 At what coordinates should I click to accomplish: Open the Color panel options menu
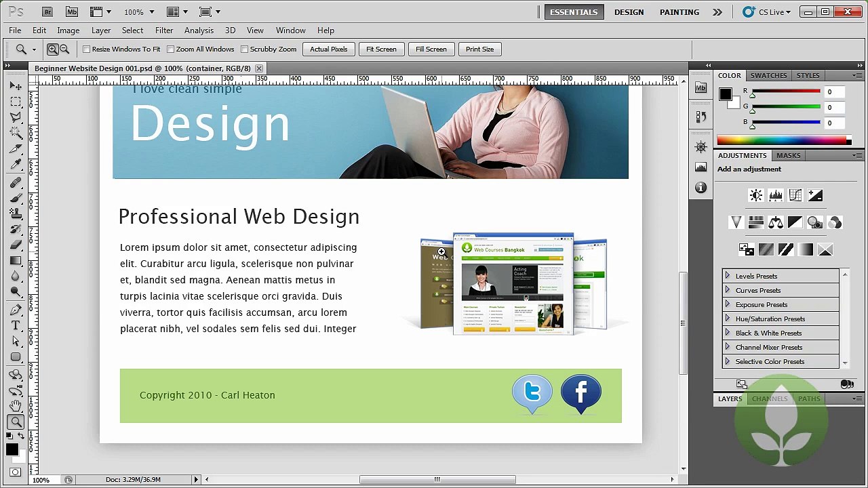click(x=857, y=75)
